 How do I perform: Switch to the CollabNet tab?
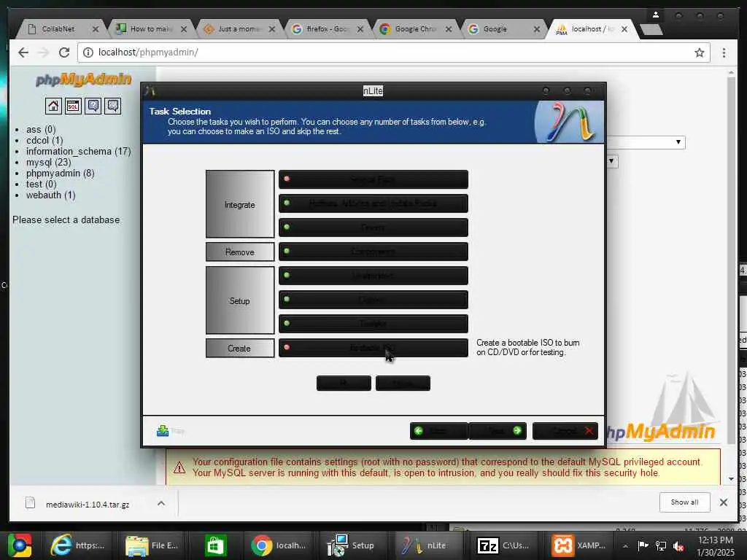58,29
